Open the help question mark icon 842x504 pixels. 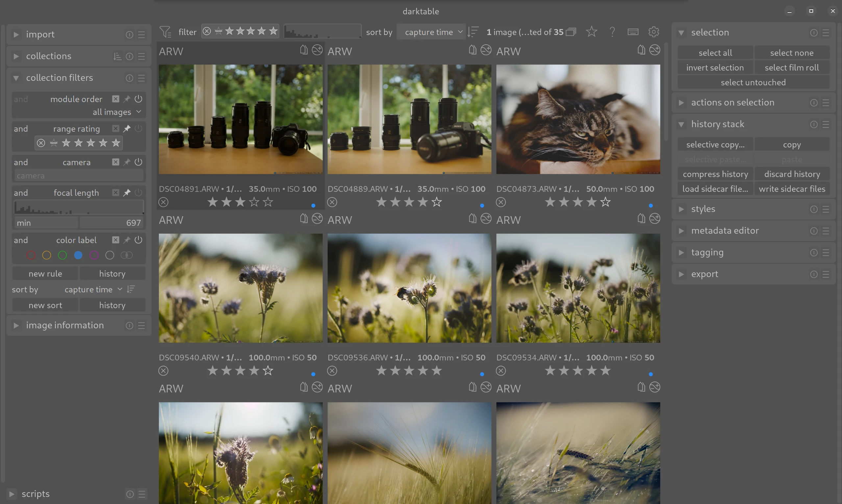612,32
